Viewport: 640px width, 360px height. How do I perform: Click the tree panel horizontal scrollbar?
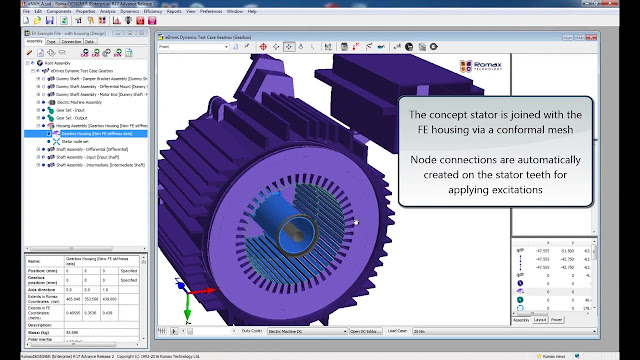[85, 248]
